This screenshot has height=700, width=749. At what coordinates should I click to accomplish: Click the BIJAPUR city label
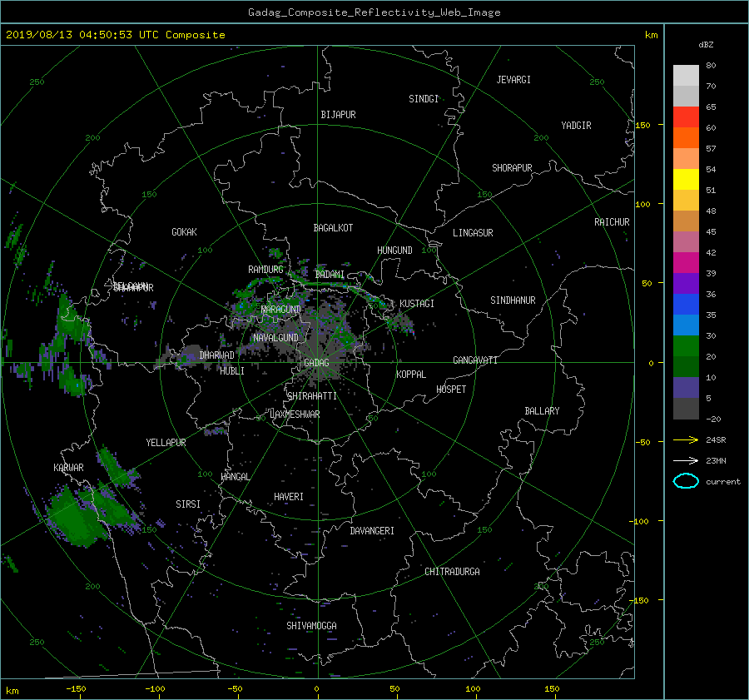[x=338, y=115]
